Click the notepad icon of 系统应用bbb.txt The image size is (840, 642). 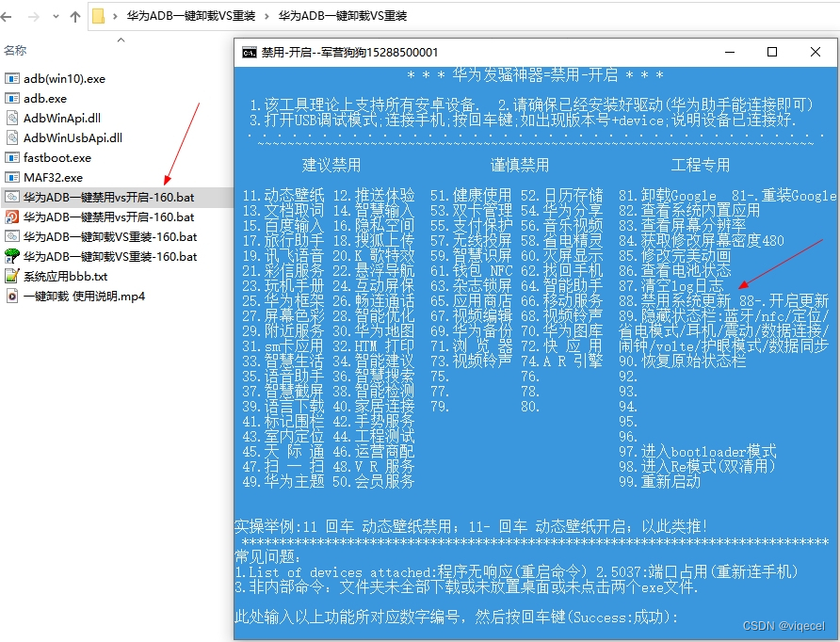(x=12, y=277)
